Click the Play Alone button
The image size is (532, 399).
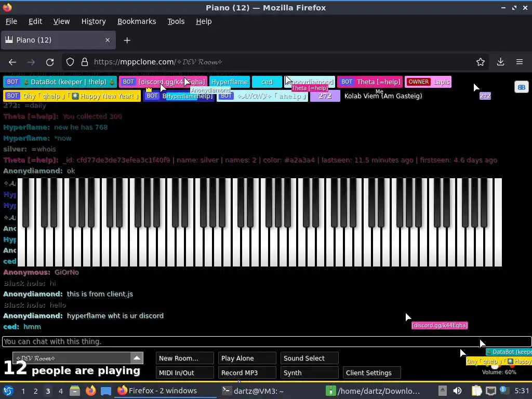tap(247, 358)
